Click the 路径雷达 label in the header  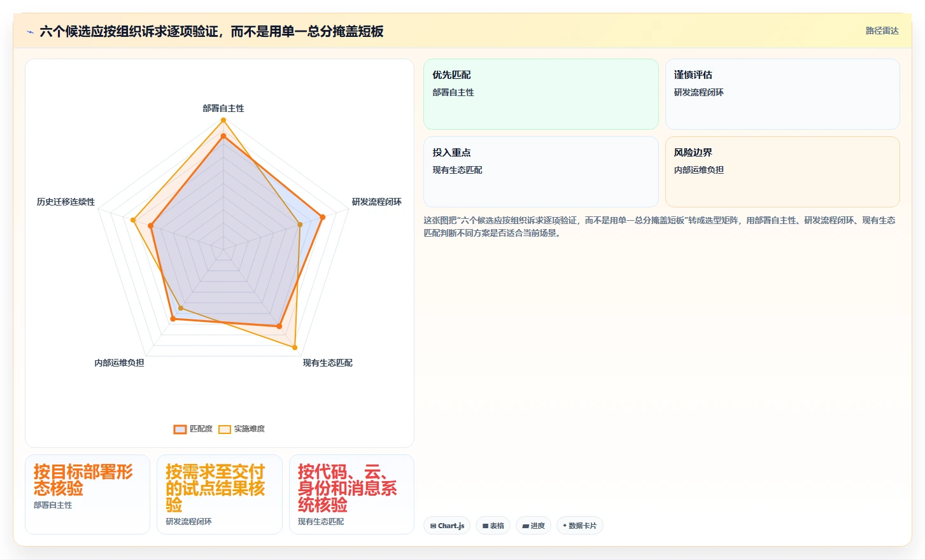click(882, 31)
